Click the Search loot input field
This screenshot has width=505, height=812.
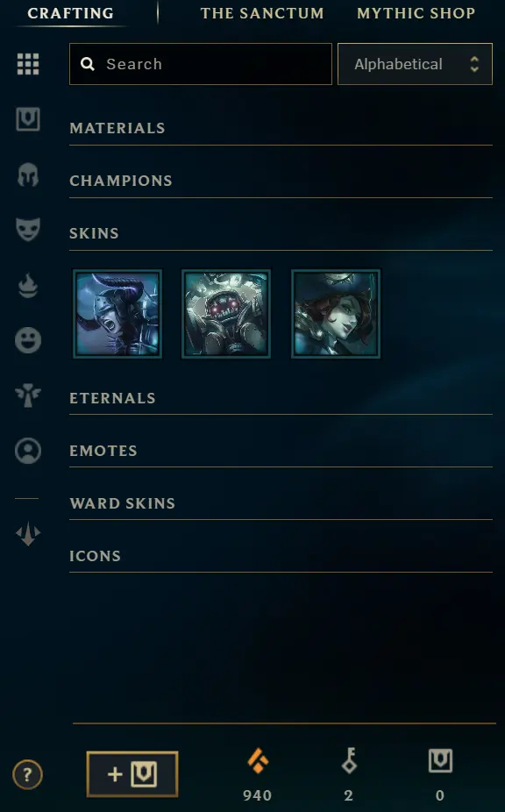[x=201, y=64]
